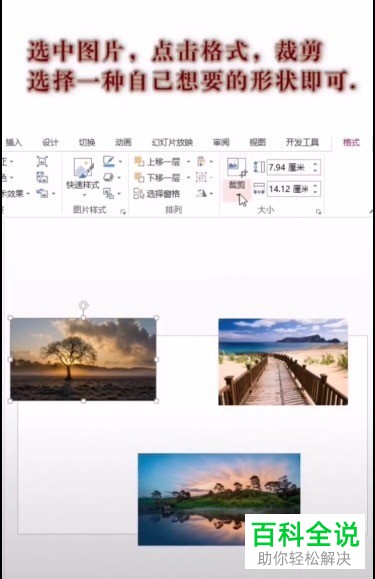Open the rotate objects dropdown arrow
This screenshot has height=579, width=375.
coord(211,193)
